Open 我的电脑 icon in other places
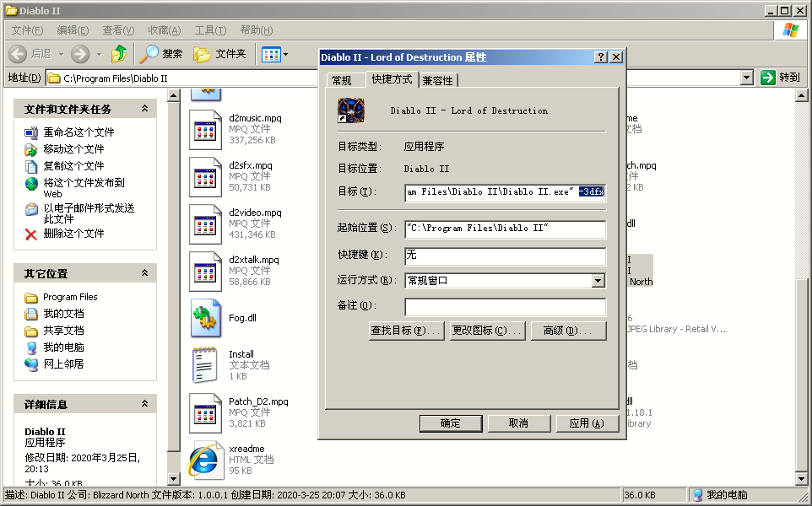The image size is (812, 506). coord(31,347)
